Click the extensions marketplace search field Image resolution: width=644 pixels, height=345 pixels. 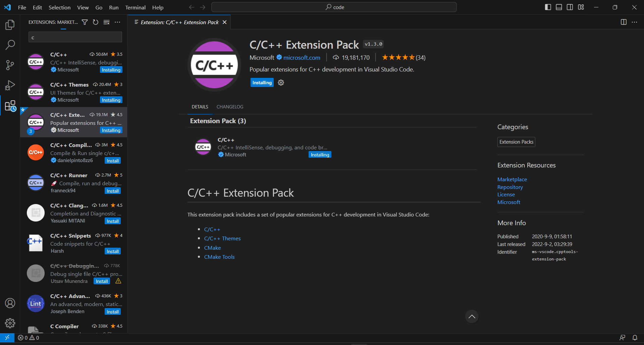coord(75,37)
